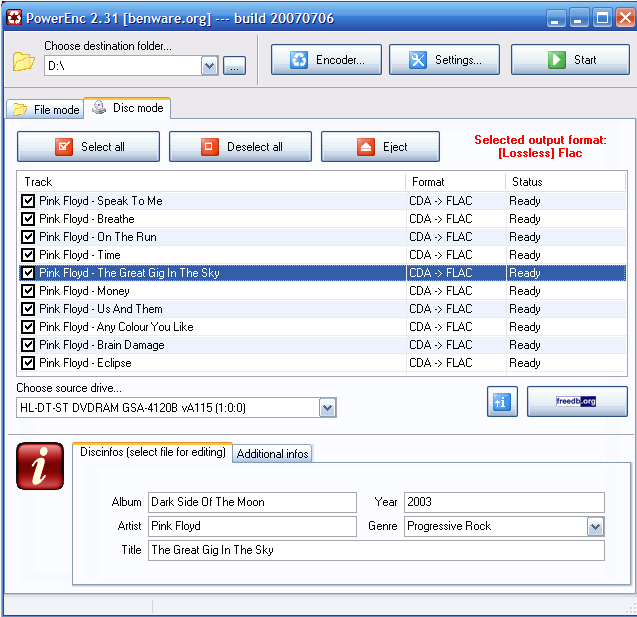Click the selected output format Flac label

(x=540, y=146)
